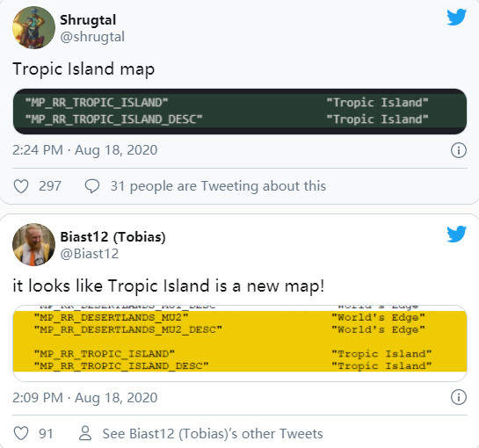Visit the @Biast12 handle link
Image resolution: width=479 pixels, height=448 pixels.
pos(89,254)
